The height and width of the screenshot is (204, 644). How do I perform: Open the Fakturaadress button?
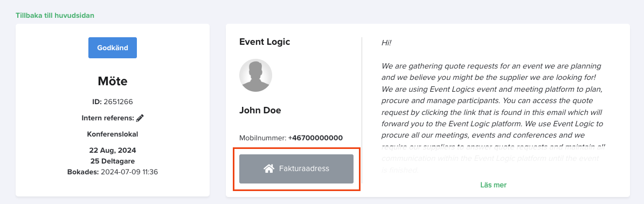(296, 168)
